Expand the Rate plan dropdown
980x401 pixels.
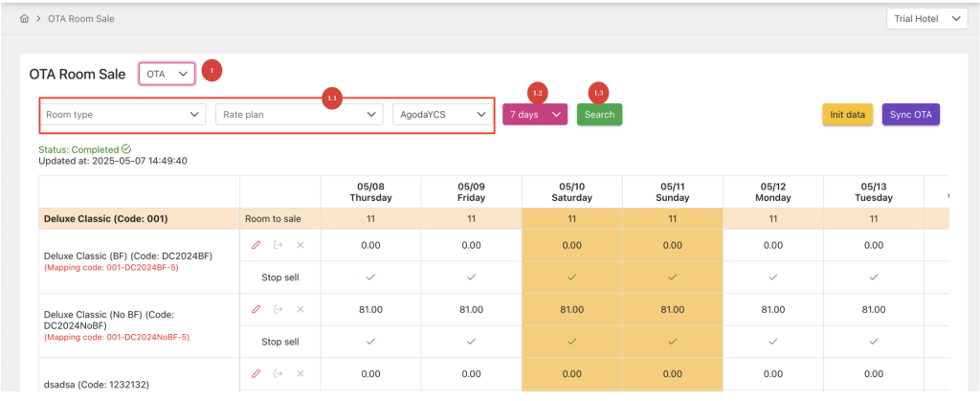pos(301,115)
